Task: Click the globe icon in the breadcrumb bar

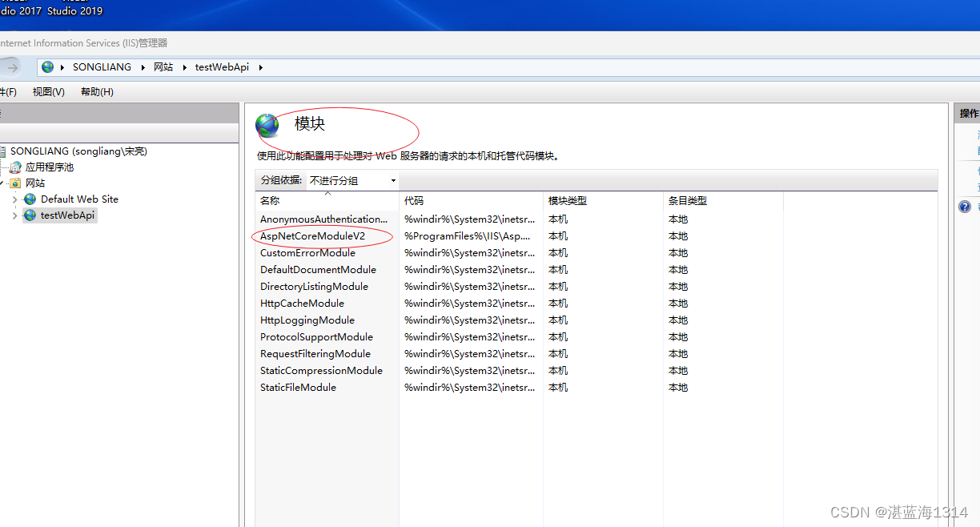Action: [46, 66]
